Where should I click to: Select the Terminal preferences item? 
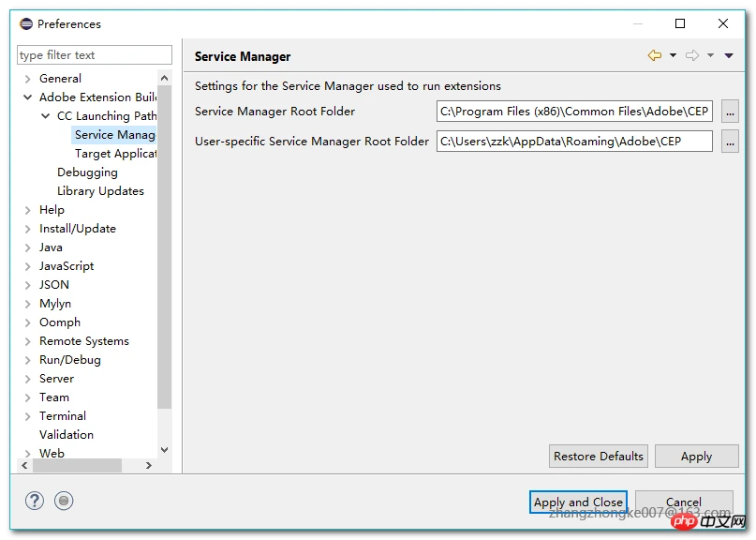tap(63, 416)
